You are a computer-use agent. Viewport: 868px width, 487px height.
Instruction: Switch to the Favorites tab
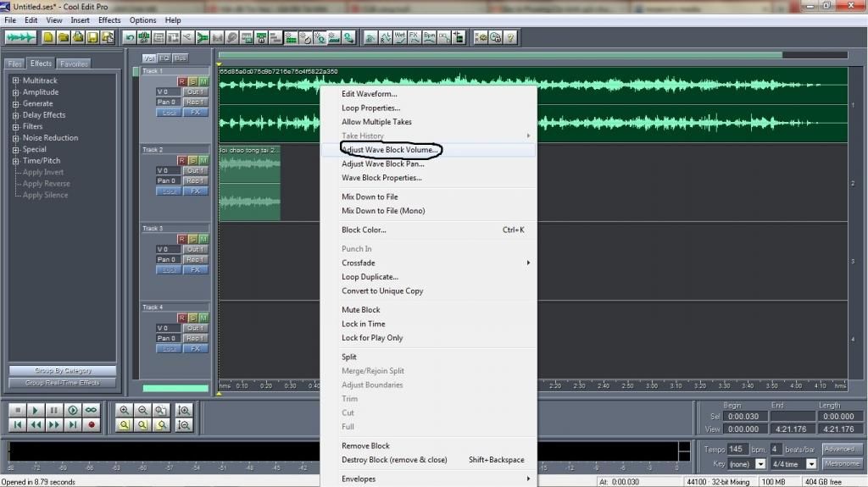[74, 64]
